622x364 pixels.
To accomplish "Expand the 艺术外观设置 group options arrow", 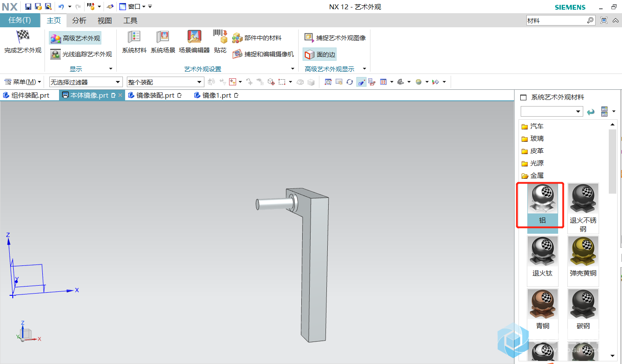I will click(292, 69).
